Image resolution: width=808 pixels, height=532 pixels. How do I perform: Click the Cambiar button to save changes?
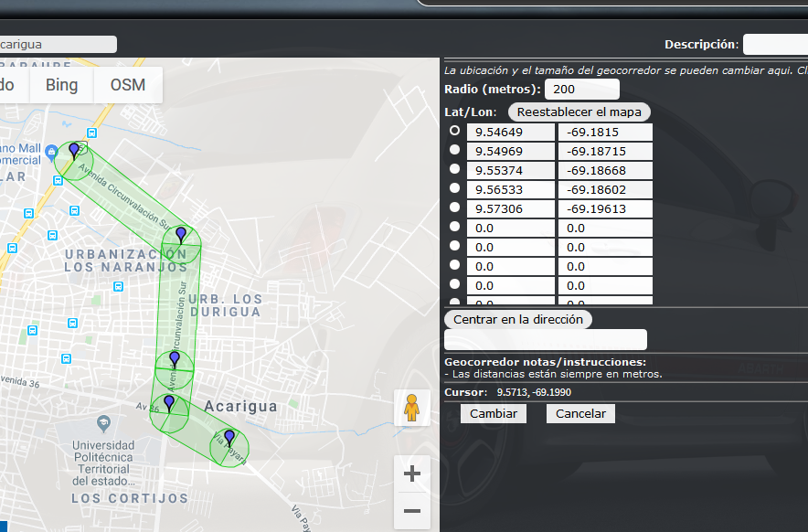pos(493,413)
